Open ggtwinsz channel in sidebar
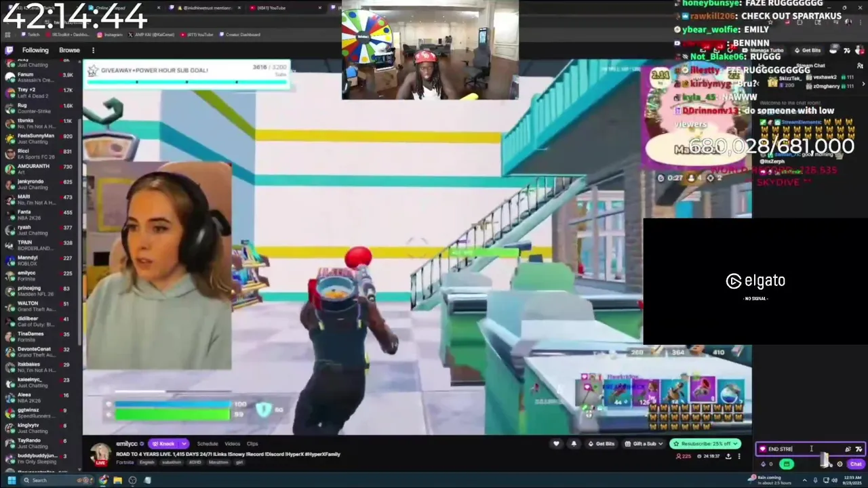This screenshot has height=488, width=868. [41, 413]
